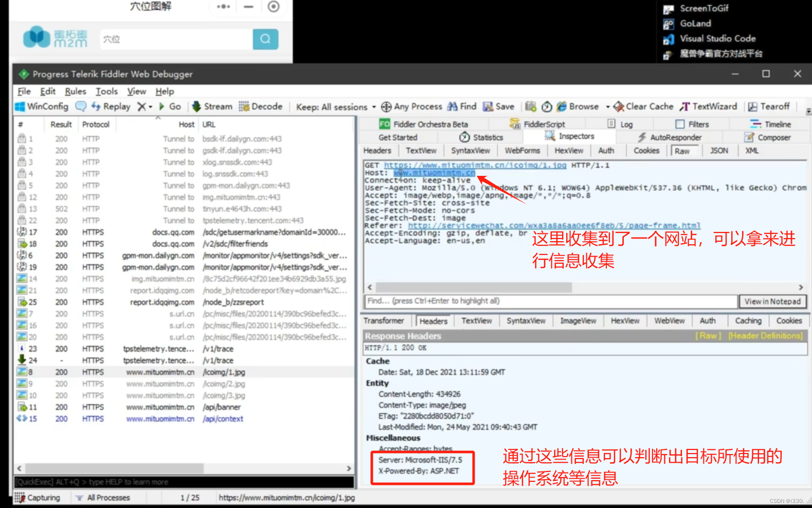Open the View menu
The width and height of the screenshot is (812, 508).
click(x=136, y=91)
